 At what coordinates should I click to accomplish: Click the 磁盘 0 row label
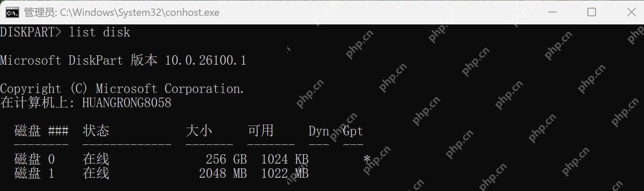(x=34, y=159)
